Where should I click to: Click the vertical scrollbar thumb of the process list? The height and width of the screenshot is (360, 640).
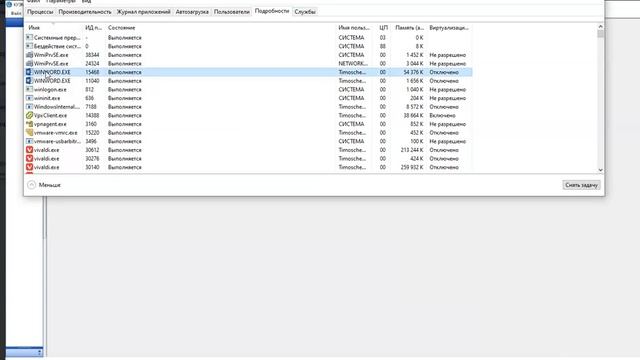coord(600,34)
